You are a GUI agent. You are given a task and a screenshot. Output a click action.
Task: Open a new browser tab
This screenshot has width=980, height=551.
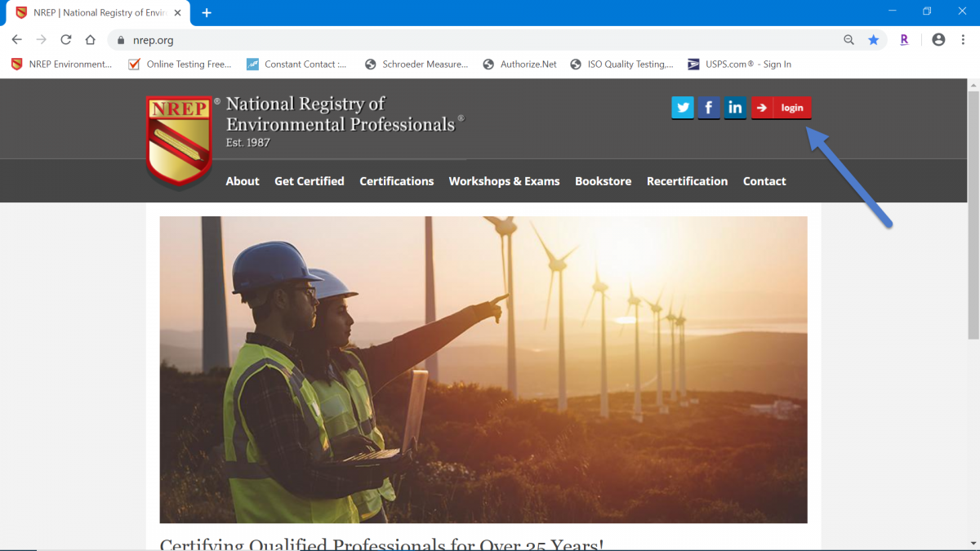pos(206,12)
